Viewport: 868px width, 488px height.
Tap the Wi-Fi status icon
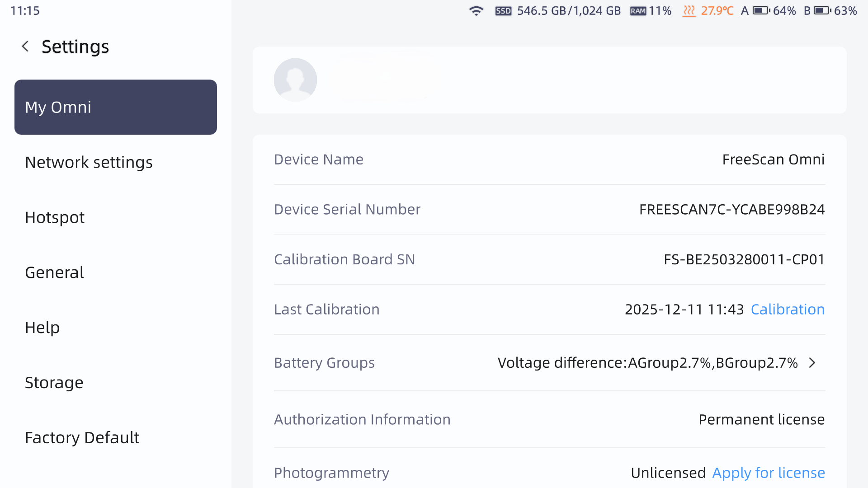coord(476,11)
